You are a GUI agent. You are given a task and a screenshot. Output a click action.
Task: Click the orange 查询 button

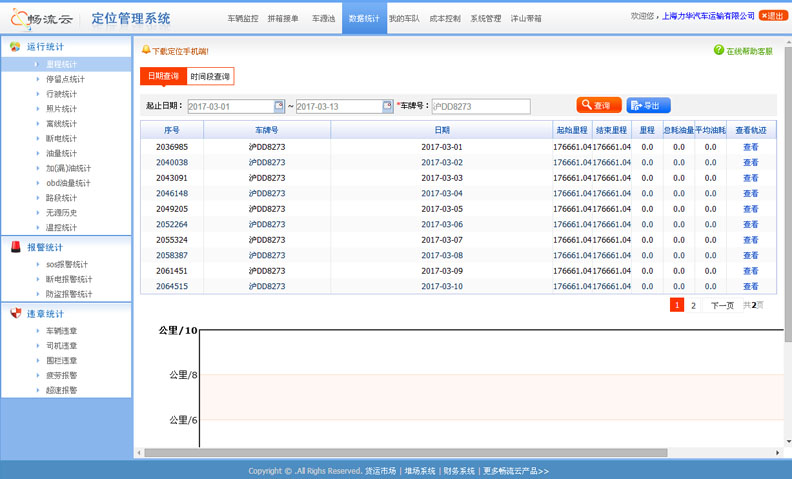[598, 105]
